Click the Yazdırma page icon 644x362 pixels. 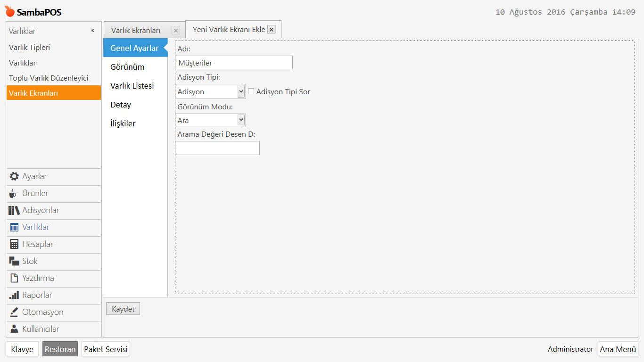tap(14, 278)
